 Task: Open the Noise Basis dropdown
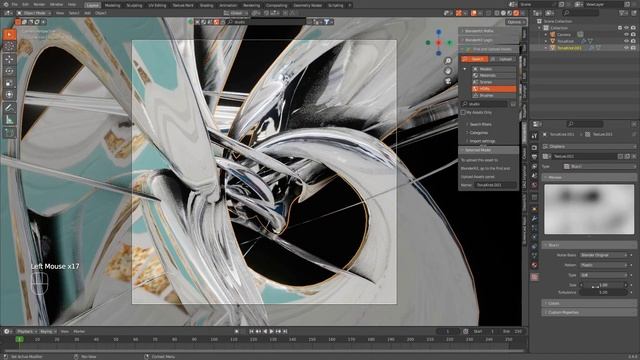pyautogui.click(x=604, y=255)
